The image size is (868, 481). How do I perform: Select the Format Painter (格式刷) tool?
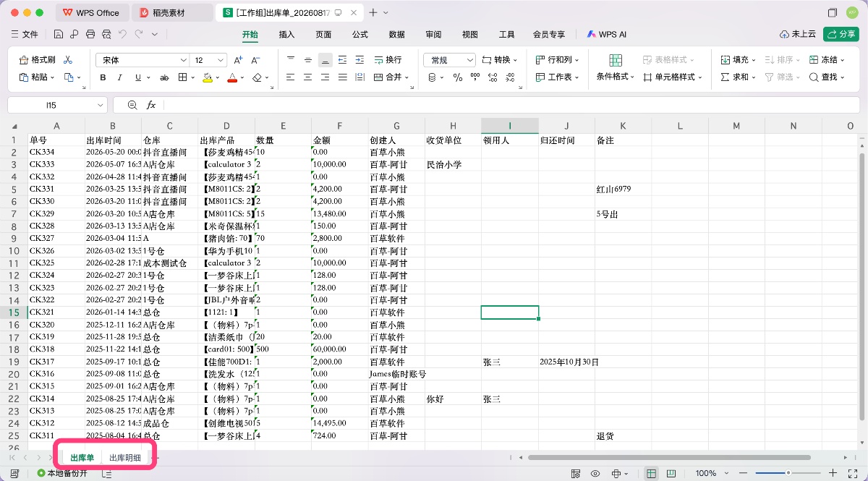point(38,60)
